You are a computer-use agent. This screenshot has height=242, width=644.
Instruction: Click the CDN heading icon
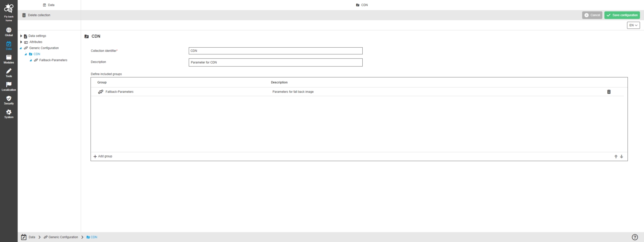(x=86, y=36)
